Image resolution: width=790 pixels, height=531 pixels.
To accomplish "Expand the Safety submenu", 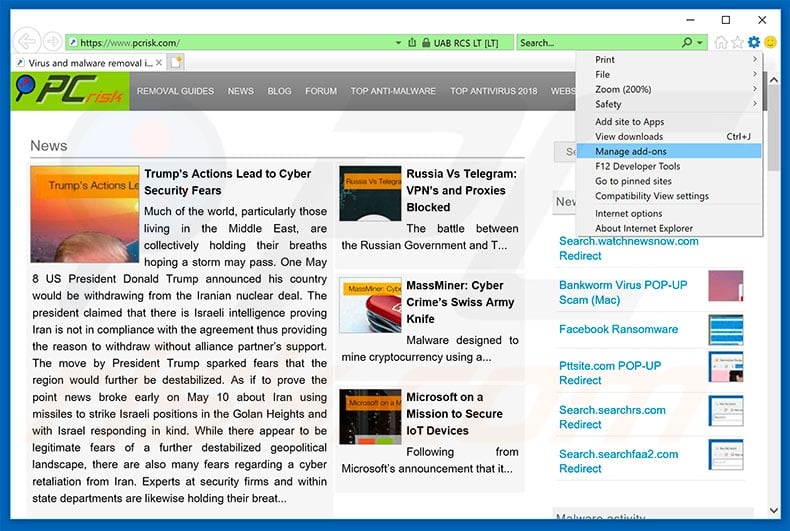I will [x=669, y=104].
